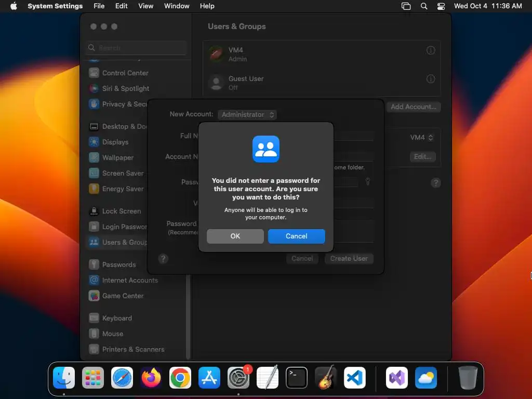Click the Guest User avatar icon
This screenshot has width=532, height=399.
pos(216,83)
